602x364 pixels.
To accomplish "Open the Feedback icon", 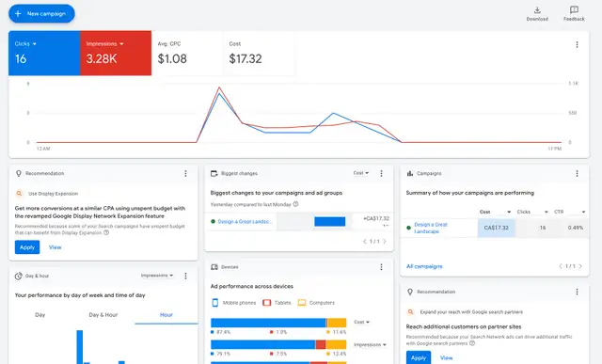I will pyautogui.click(x=574, y=10).
